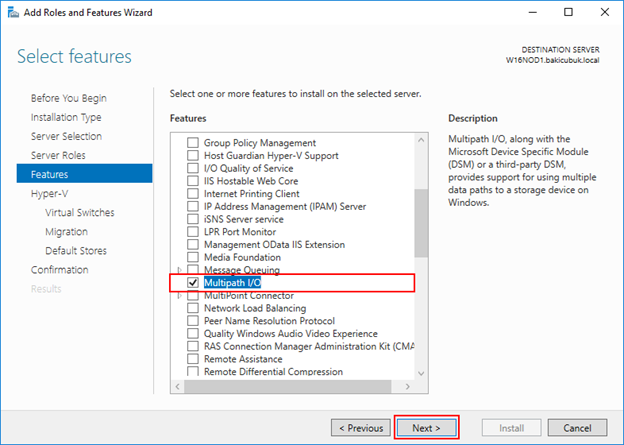Open the Server Selection step
This screenshot has width=624, height=445.
tap(66, 136)
